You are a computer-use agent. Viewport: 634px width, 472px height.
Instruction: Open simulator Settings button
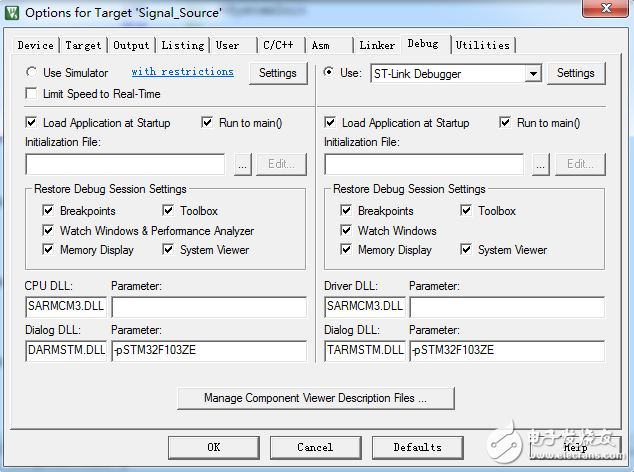coord(278,73)
